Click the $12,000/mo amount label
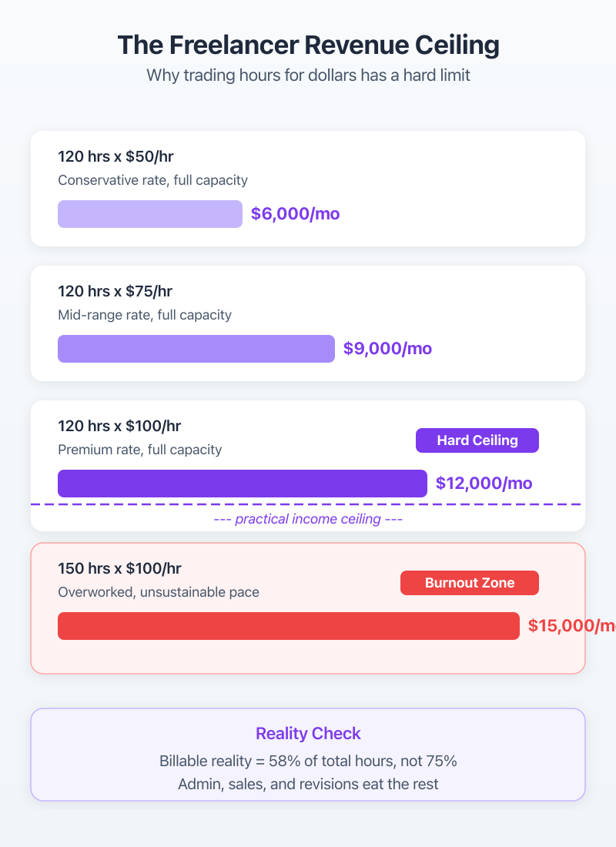 pos(484,484)
